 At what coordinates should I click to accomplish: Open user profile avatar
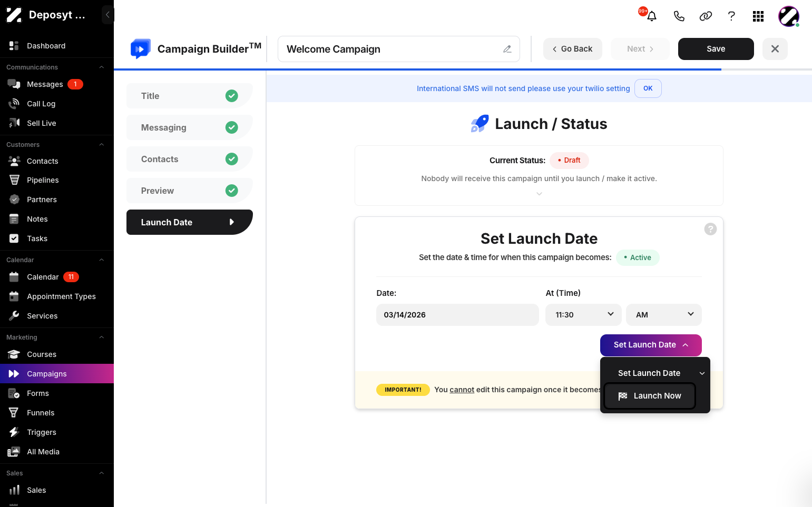789,16
